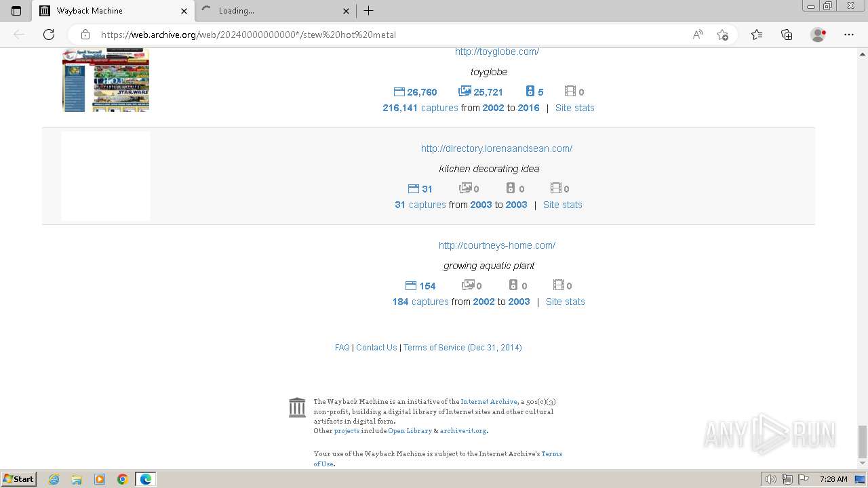Follow the archive-it.org link
Screen dimensions: 868x488
tap(462, 431)
